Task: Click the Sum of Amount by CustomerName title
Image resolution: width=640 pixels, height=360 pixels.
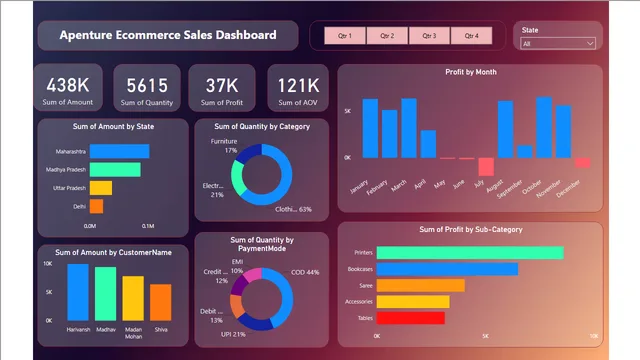Action: pyautogui.click(x=113, y=252)
